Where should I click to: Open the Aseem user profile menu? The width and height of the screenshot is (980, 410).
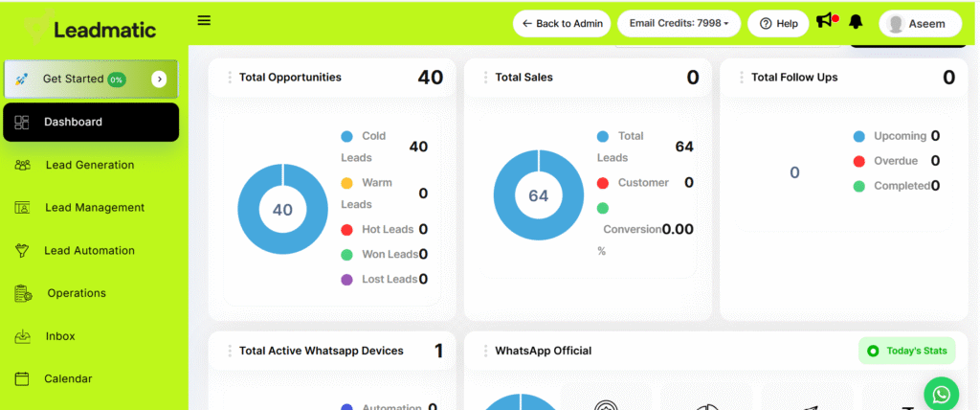pos(920,23)
